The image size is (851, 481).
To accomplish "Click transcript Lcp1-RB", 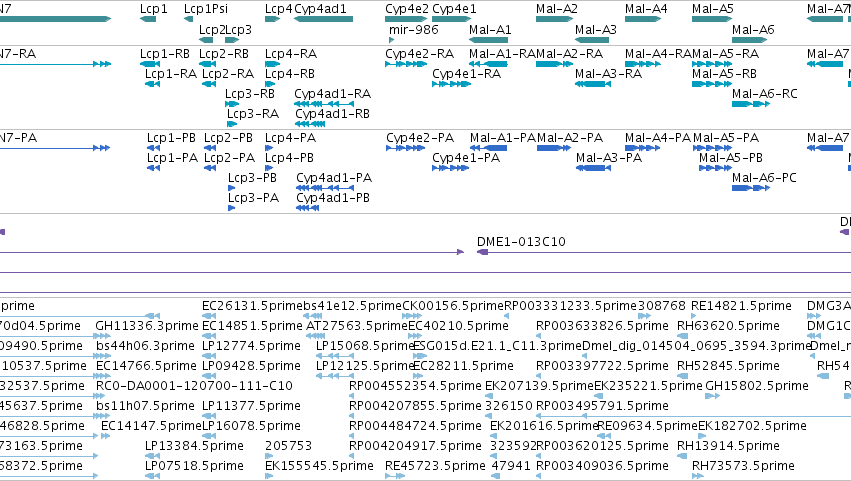I will (x=150, y=64).
